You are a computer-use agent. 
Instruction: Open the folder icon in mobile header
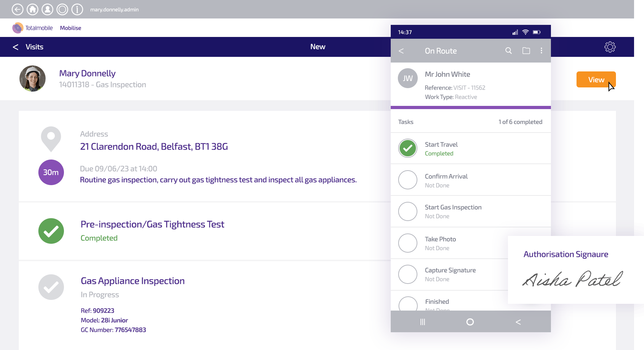tap(526, 51)
